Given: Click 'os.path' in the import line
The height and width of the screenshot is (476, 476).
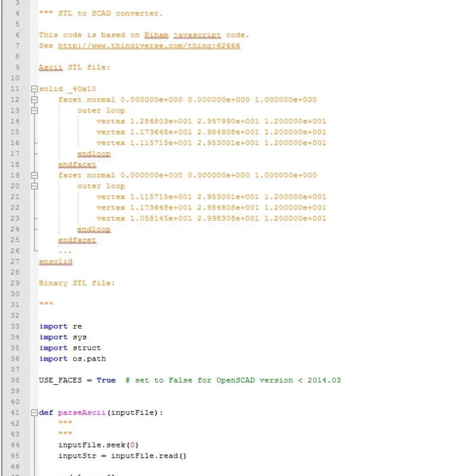Looking at the screenshot, I should (x=89, y=359).
